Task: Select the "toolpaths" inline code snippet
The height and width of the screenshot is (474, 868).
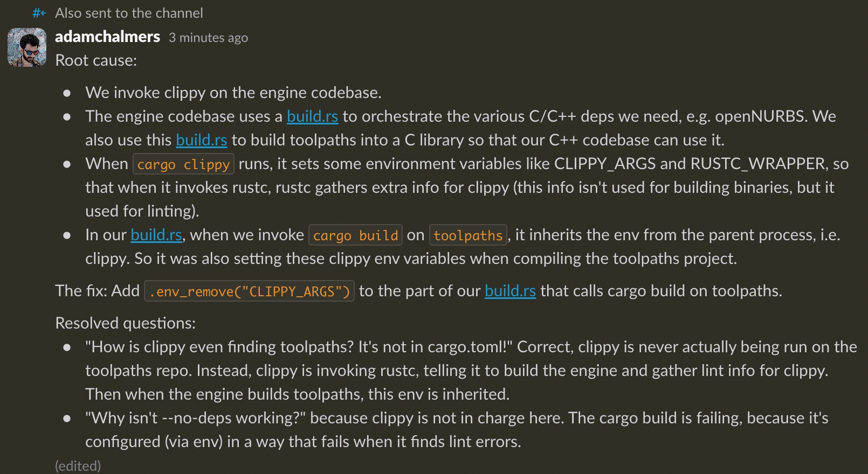Action: coord(467,235)
